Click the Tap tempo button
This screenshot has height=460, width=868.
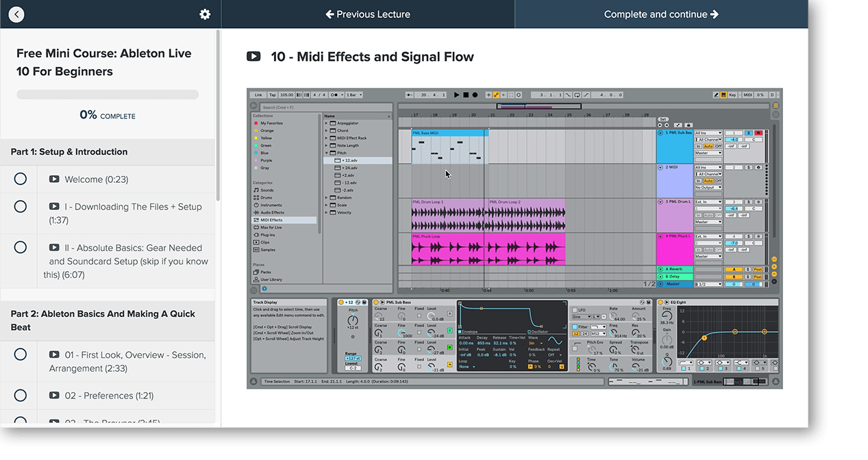(272, 95)
